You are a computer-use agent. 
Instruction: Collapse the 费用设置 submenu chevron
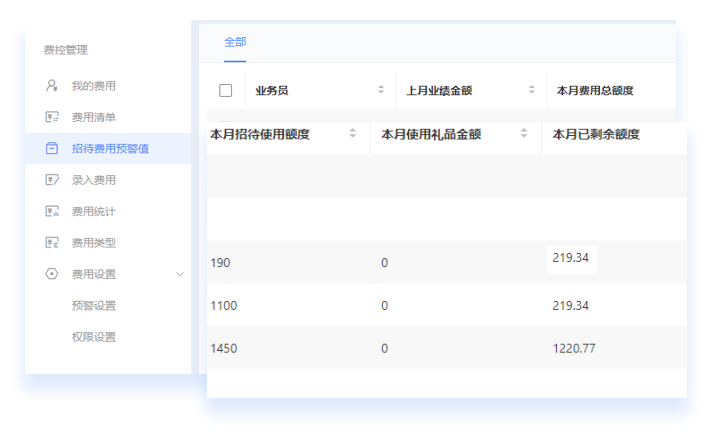click(x=180, y=274)
